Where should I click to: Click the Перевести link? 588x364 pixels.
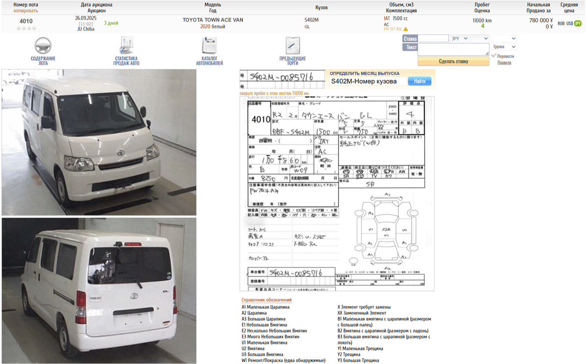pos(506,56)
